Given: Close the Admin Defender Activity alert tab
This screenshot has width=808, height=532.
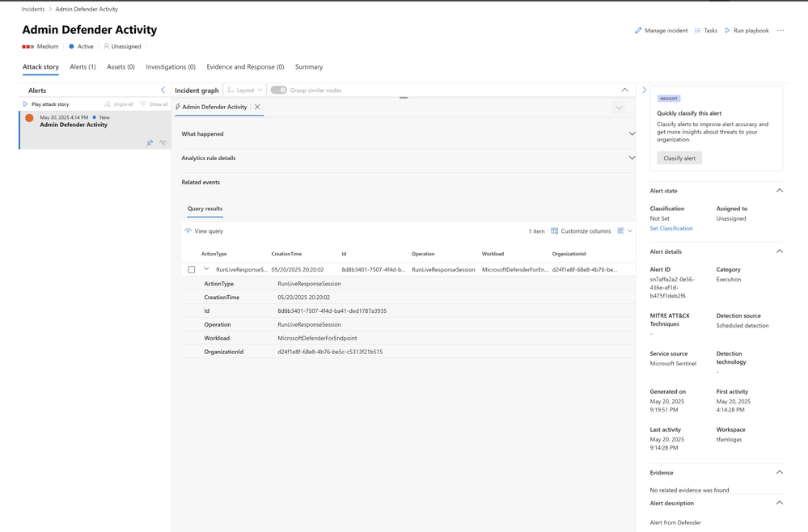Looking at the screenshot, I should [257, 107].
